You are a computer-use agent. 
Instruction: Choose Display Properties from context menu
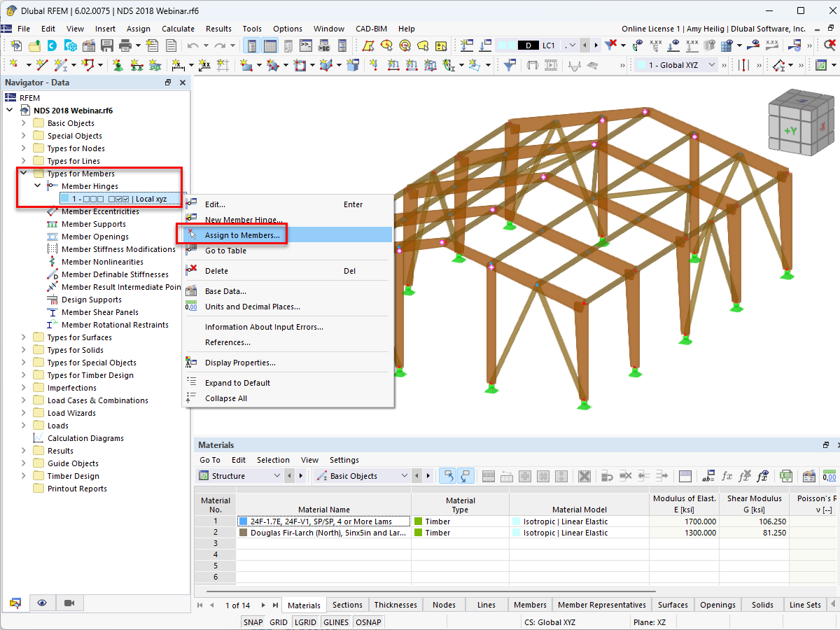coord(240,363)
